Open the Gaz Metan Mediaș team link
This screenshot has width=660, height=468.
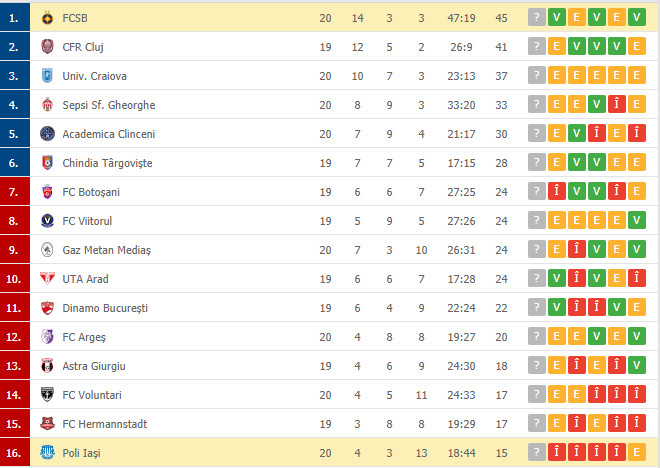pyautogui.click(x=106, y=250)
